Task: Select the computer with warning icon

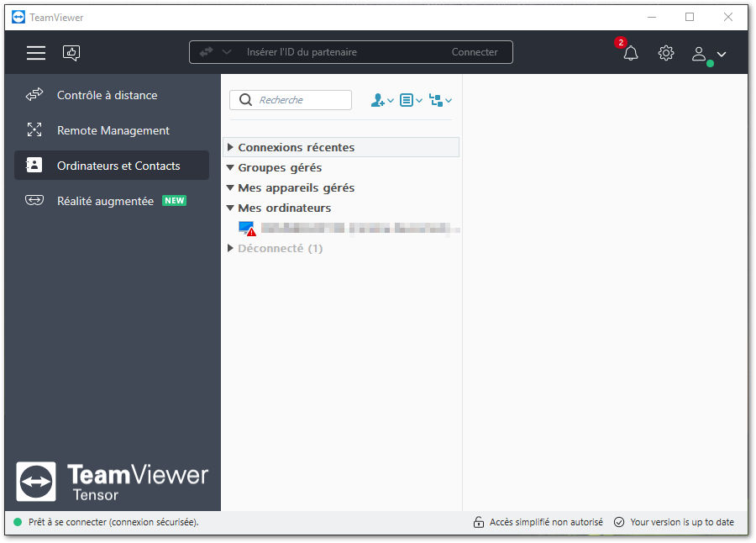Action: [x=349, y=229]
